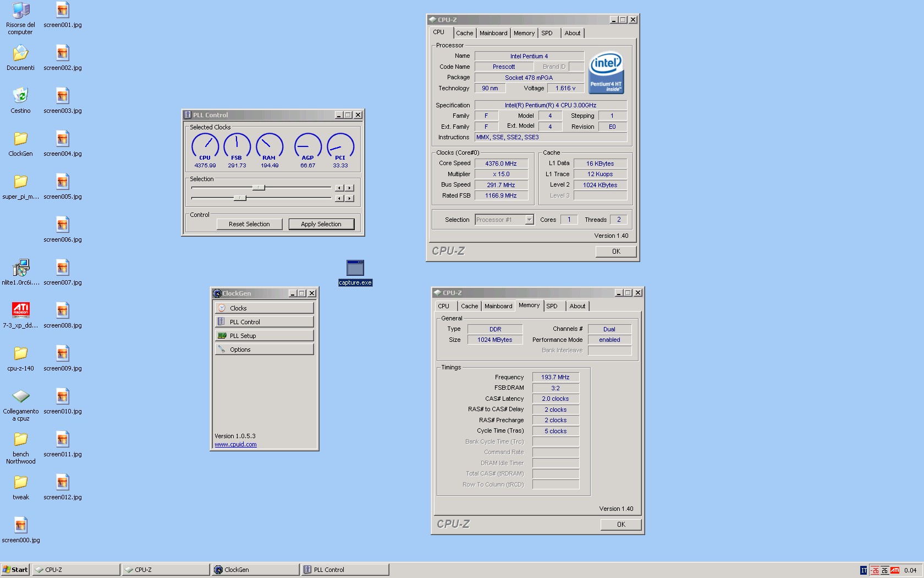
Task: Click the ATI tray icon in taskbar
Action: coord(895,570)
